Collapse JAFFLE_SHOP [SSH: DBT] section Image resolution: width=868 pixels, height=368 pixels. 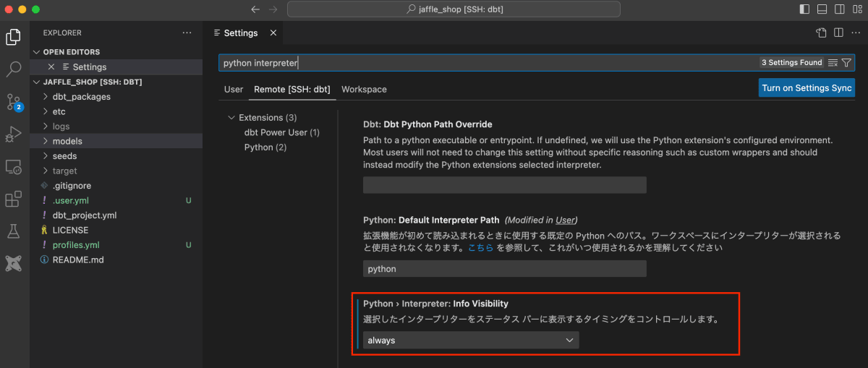[x=116, y=82]
